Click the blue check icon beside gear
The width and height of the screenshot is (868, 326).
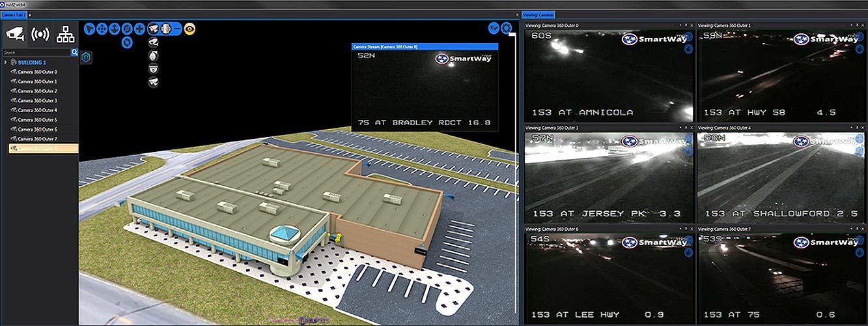point(494,28)
